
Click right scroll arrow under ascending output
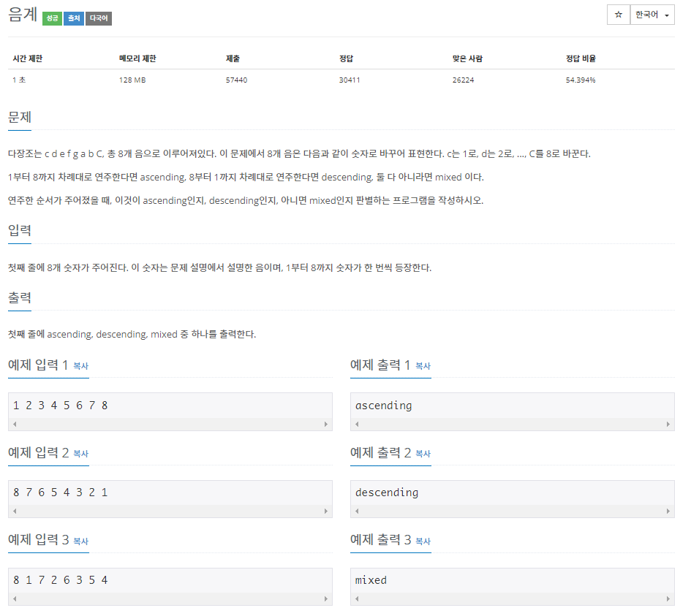point(668,424)
